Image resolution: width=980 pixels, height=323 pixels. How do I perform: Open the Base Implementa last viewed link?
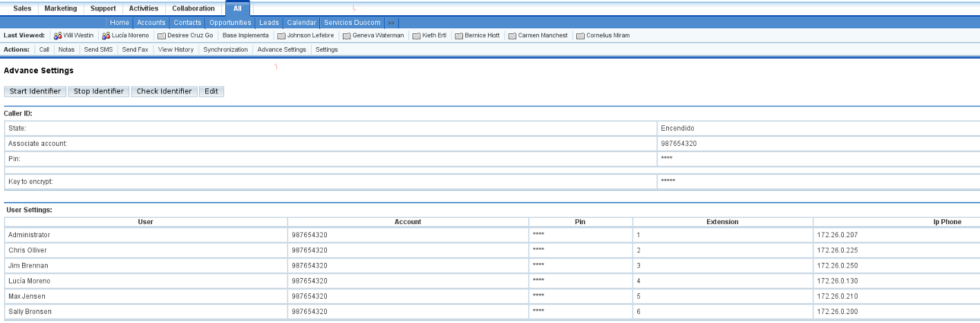click(245, 36)
